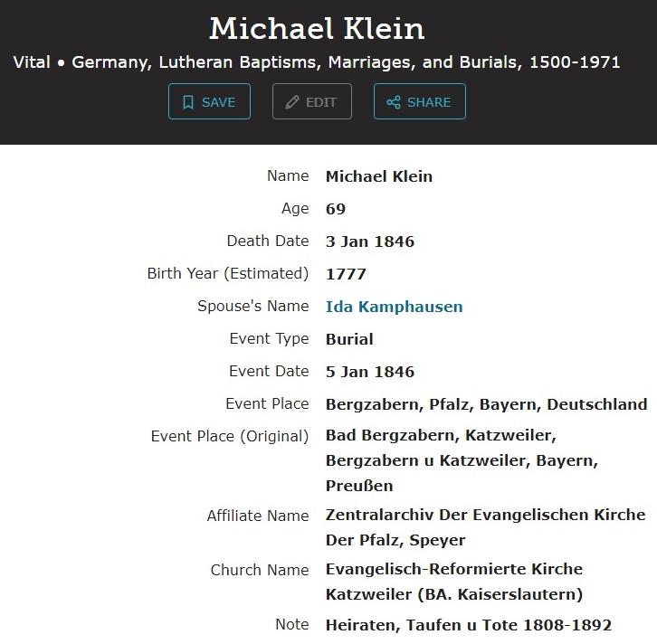Click the age value 69
The image size is (657, 644).
(x=336, y=209)
